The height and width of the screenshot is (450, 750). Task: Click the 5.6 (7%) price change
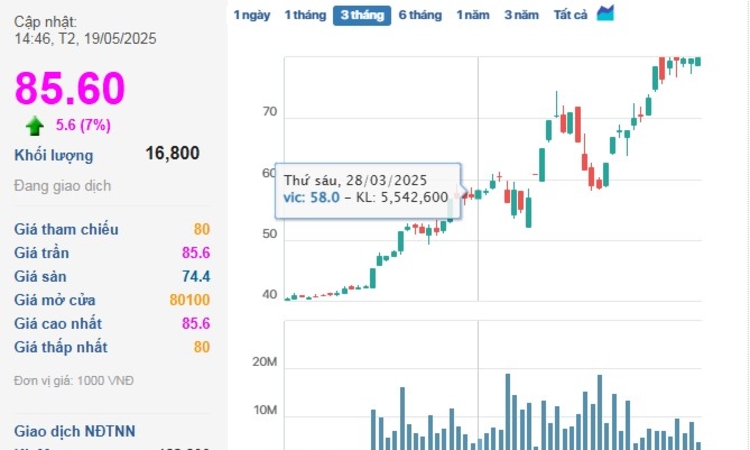point(83,125)
